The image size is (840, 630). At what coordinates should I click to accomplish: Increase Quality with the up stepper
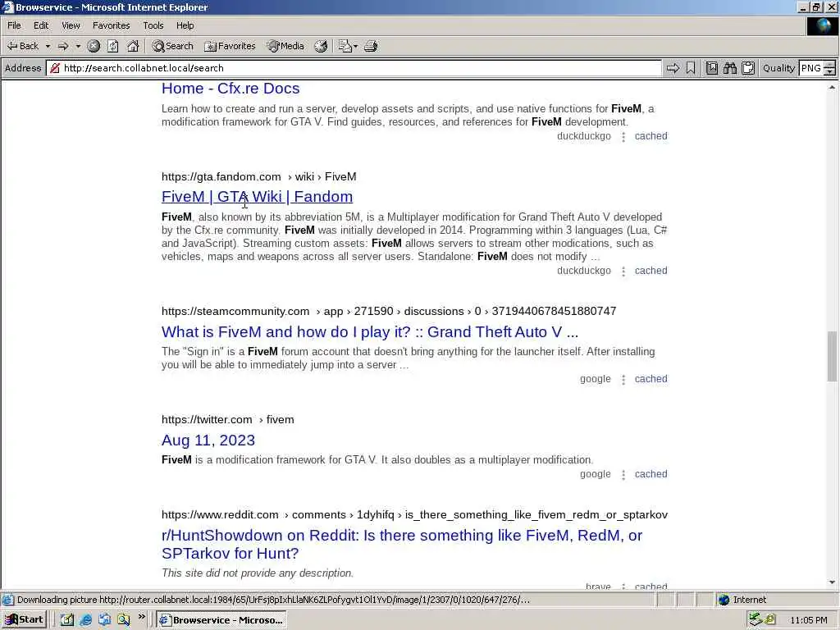click(830, 64)
